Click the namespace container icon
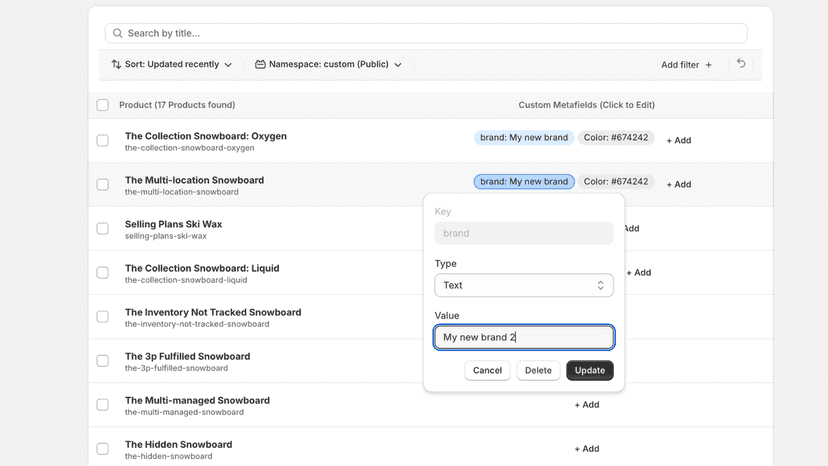This screenshot has height=466, width=828. coord(260,64)
